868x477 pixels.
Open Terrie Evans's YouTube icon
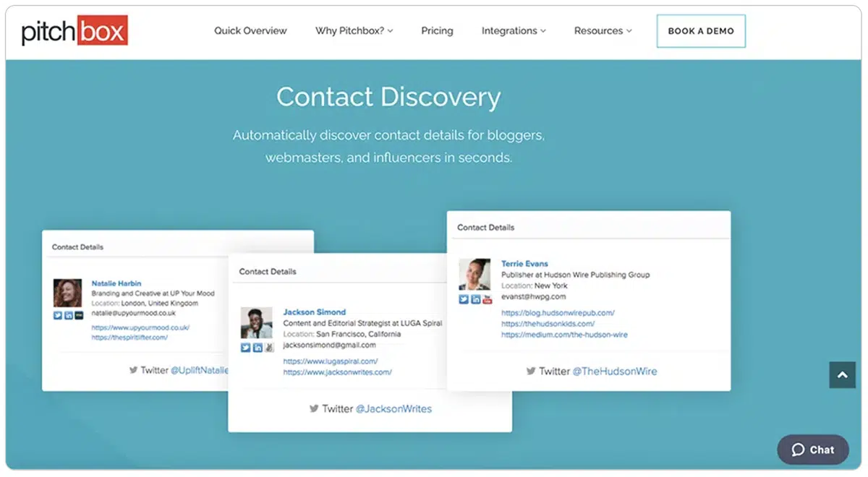click(x=487, y=299)
